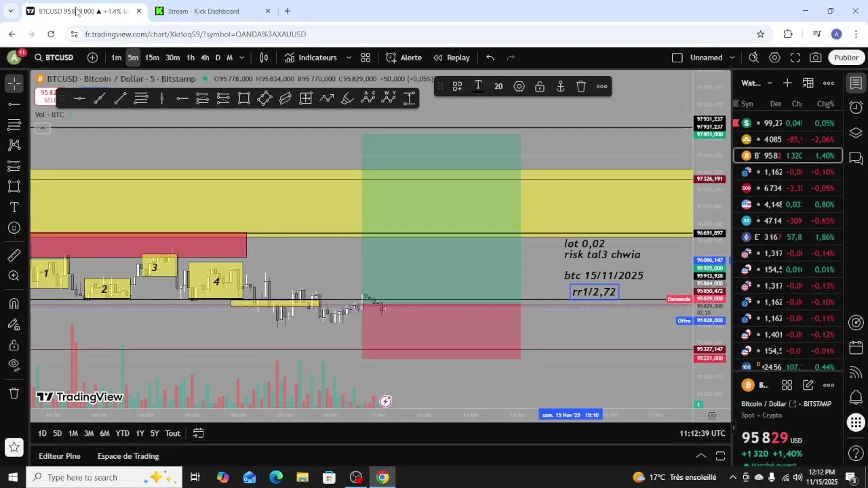868x488 pixels.
Task: Open chart settings hexagon in top bar
Action: click(775, 58)
